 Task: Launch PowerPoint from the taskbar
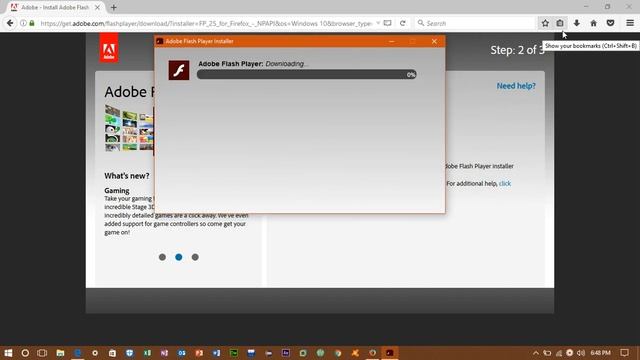(199, 353)
